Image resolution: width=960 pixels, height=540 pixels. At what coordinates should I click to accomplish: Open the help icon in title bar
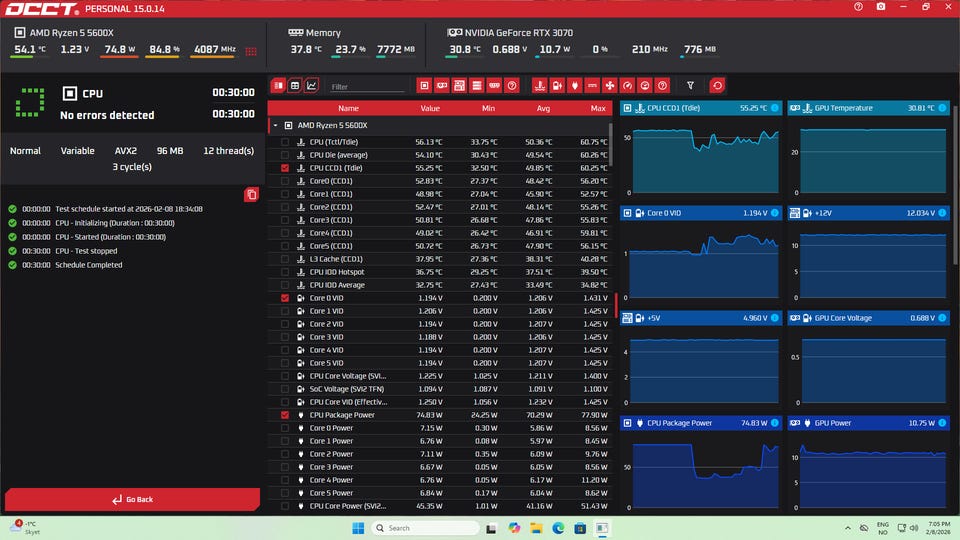coord(858,7)
